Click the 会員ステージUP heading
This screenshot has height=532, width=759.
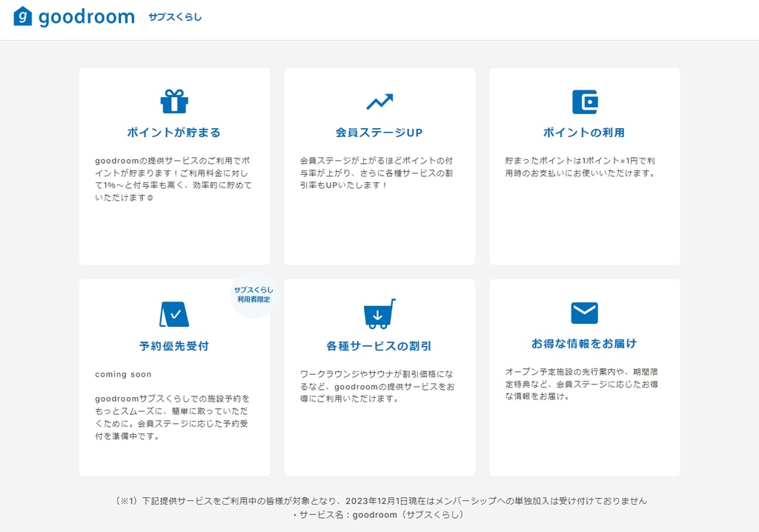[379, 133]
